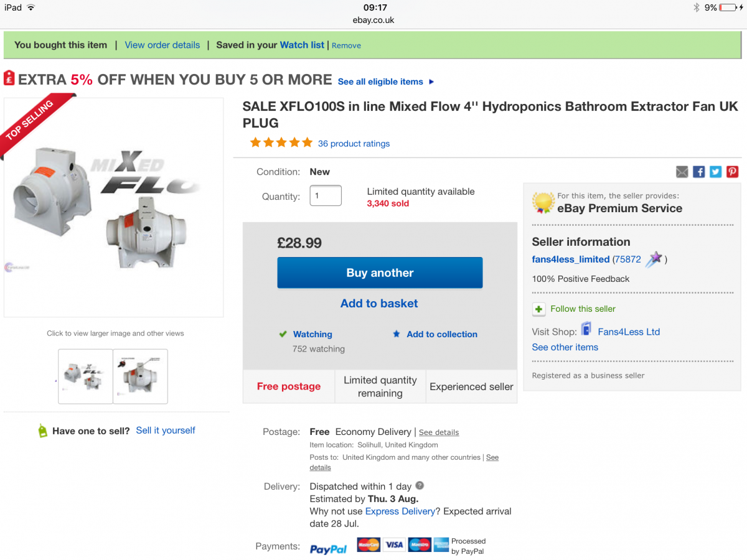Screen dimensions: 747x560
Task: Click the Fans4Less shop door icon
Action: pos(586,330)
